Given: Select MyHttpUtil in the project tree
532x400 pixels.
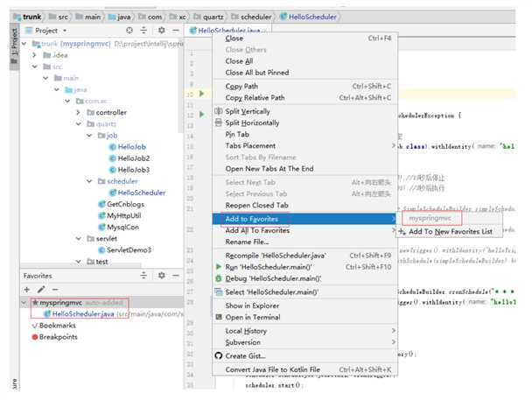Looking at the screenshot, I should [x=124, y=216].
